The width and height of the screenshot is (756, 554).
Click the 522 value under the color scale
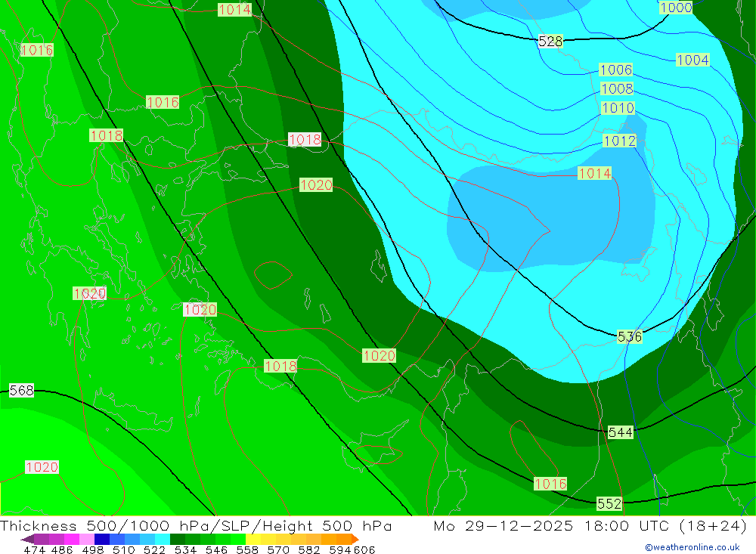155,549
